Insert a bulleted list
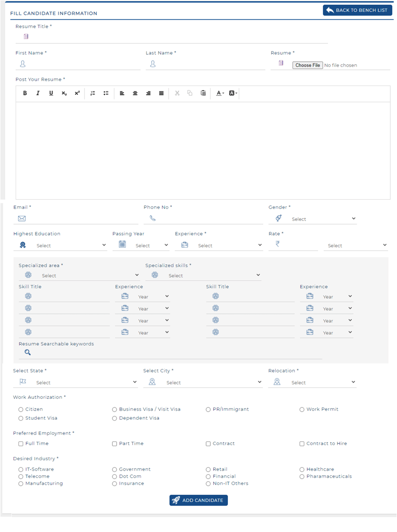397x532 pixels. (x=106, y=93)
